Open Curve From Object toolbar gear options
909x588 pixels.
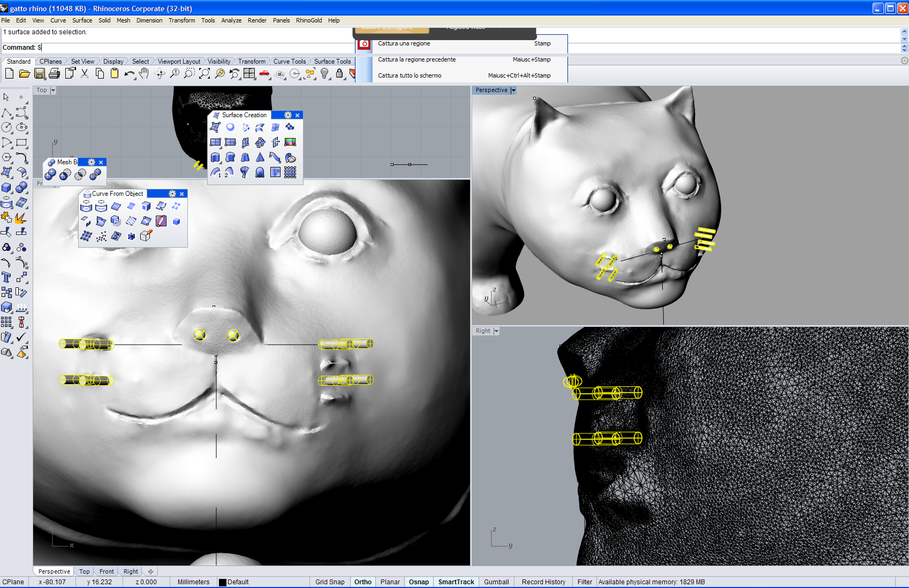tap(172, 194)
